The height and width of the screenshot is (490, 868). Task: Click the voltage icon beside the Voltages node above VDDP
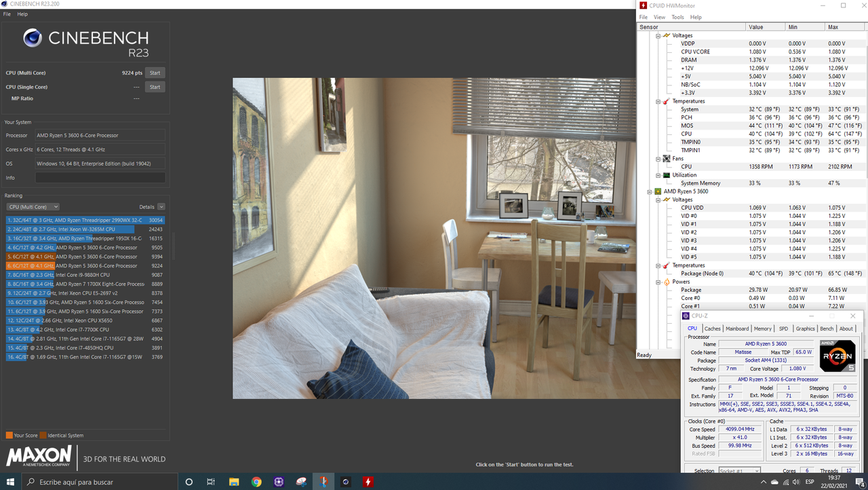coord(667,35)
